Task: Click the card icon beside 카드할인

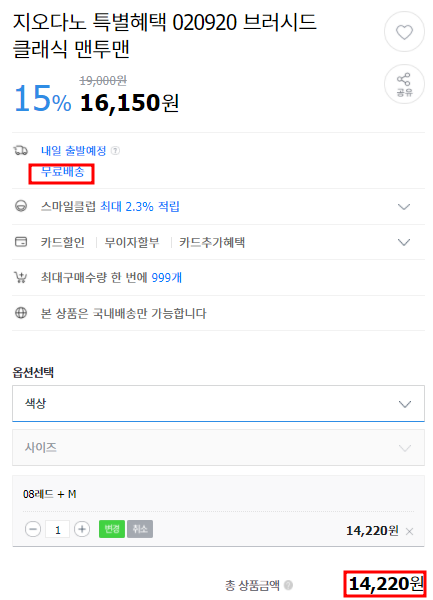Action: (21, 242)
